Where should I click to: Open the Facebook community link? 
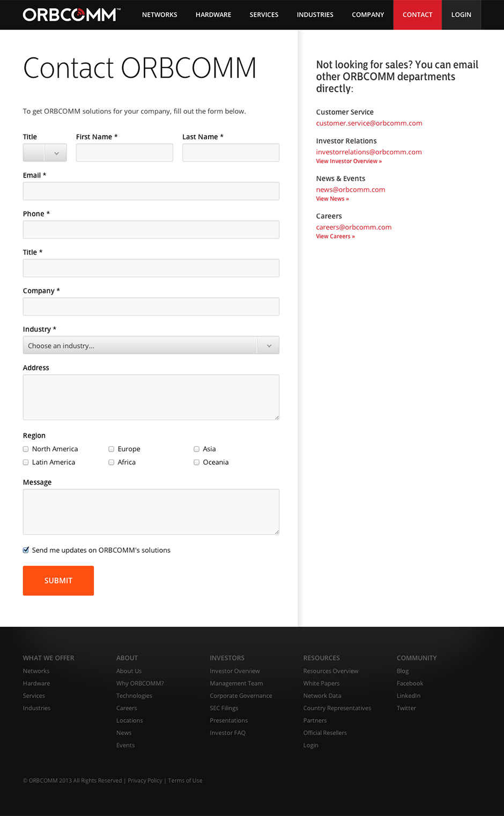[x=410, y=684]
